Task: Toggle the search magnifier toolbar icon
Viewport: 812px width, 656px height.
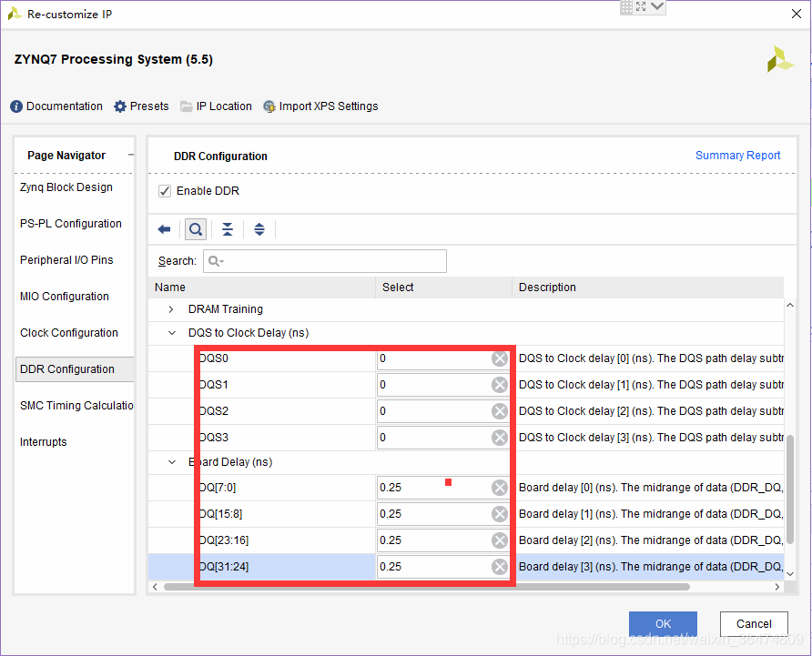Action: click(195, 229)
